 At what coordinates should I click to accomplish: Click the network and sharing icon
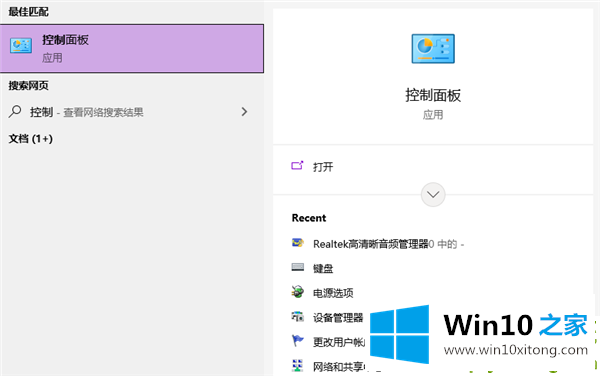coord(297,365)
